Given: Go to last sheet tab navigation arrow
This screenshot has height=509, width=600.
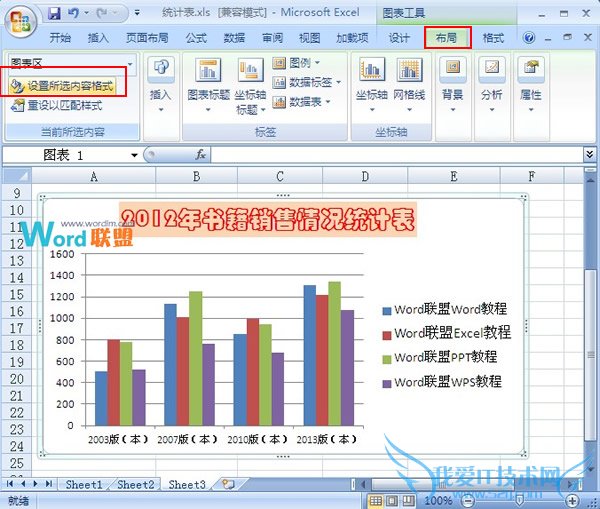Looking at the screenshot, I should (x=49, y=484).
